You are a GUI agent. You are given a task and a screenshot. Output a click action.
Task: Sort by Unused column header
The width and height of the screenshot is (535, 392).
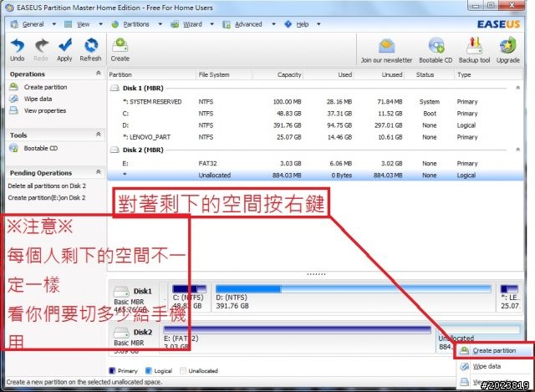379,74
